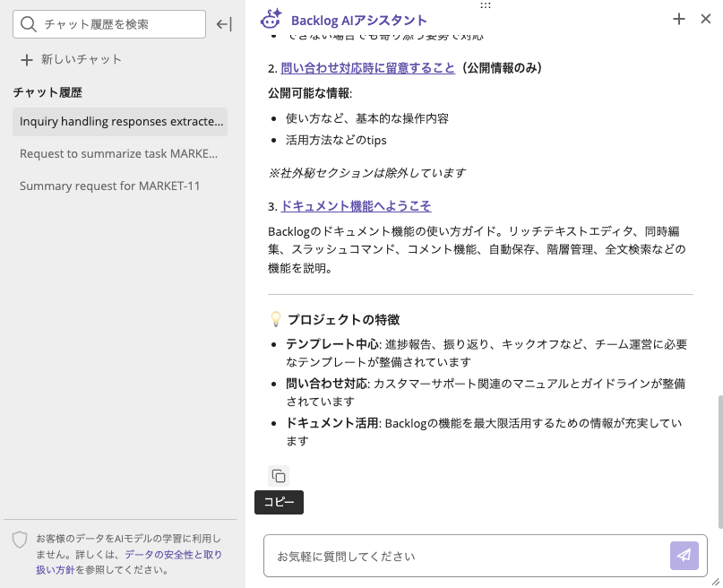The height and width of the screenshot is (588, 723).
Task: Open chat Inquiry handling responses extracte...
Action: (120, 122)
